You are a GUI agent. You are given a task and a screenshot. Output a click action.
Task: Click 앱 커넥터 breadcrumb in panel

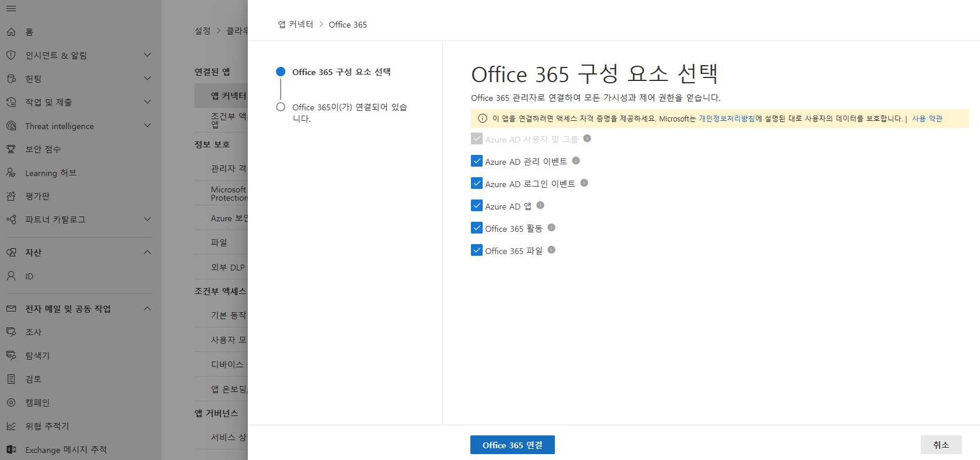pos(295,24)
